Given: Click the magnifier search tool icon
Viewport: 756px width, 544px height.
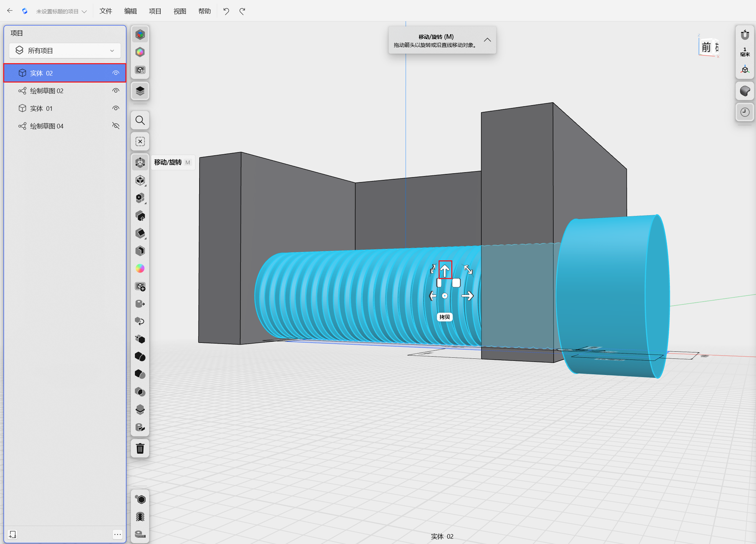Looking at the screenshot, I should [x=140, y=121].
